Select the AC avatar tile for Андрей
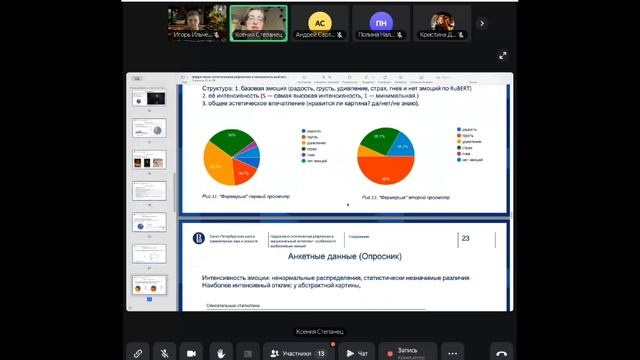 [320, 23]
